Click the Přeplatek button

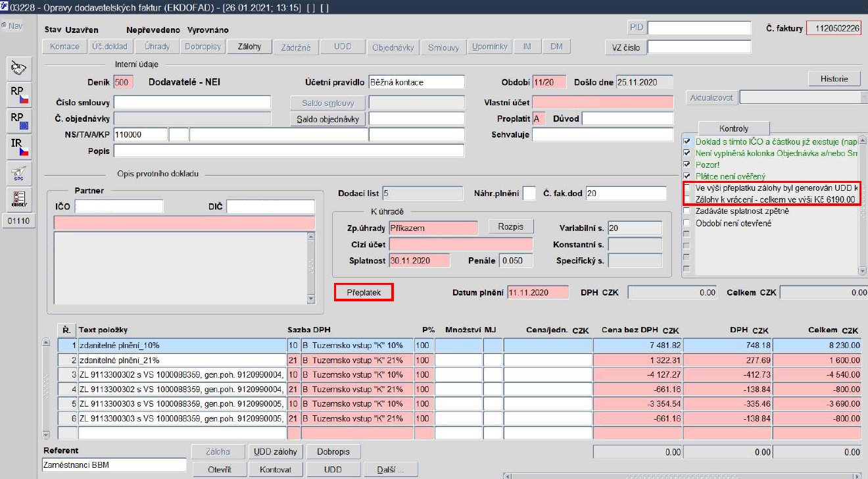[364, 292]
